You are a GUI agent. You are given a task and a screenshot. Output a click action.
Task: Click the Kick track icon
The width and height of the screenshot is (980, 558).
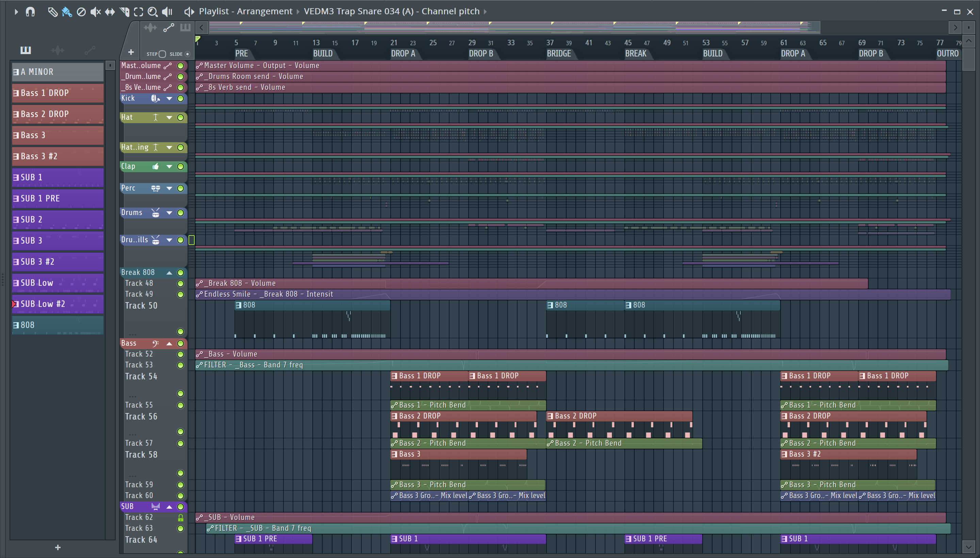155,98
